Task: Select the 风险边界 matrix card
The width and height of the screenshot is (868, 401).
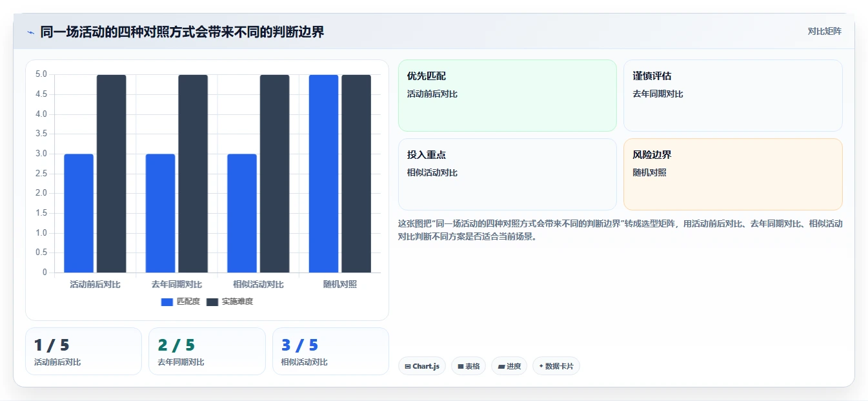Action: (733, 174)
